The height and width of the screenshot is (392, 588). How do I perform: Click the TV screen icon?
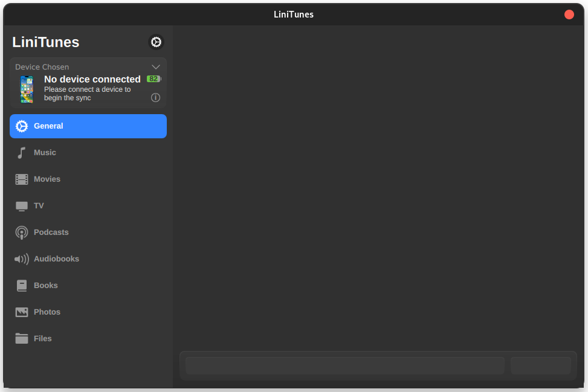click(22, 207)
